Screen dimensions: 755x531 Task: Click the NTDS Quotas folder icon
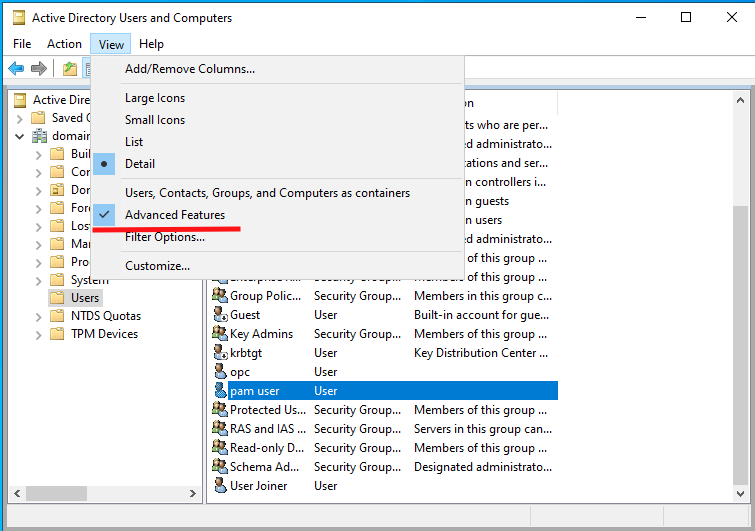pyautogui.click(x=57, y=316)
